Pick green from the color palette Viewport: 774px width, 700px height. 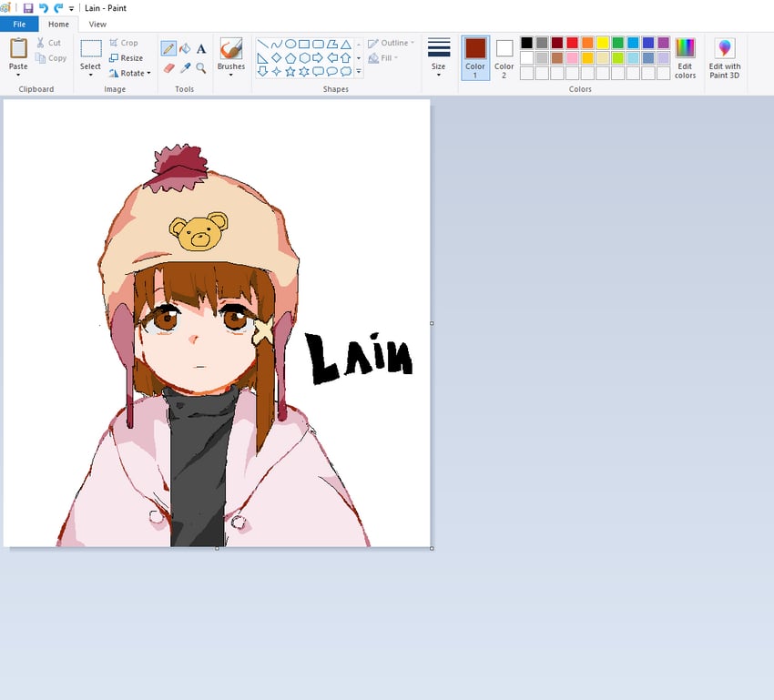coord(618,43)
